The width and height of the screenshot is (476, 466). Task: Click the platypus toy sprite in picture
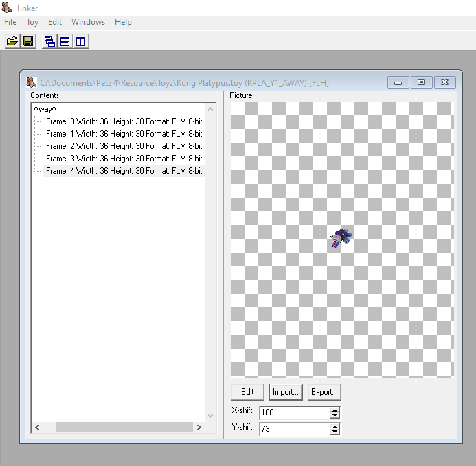(x=342, y=238)
